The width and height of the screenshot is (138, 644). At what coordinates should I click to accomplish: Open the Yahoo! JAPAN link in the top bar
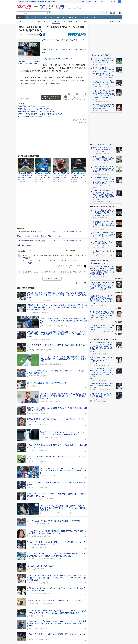point(86,2)
